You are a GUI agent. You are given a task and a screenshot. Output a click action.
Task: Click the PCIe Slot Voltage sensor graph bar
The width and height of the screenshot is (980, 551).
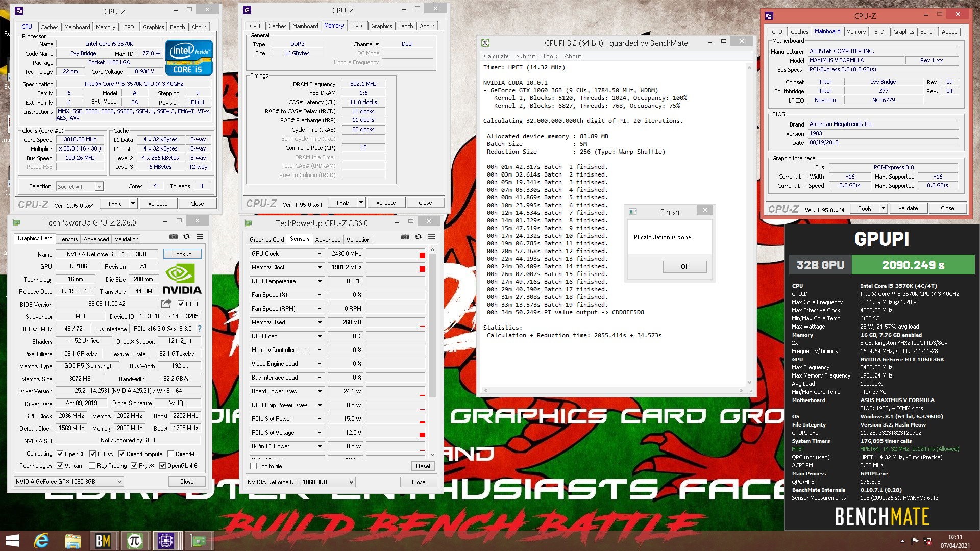pos(396,433)
